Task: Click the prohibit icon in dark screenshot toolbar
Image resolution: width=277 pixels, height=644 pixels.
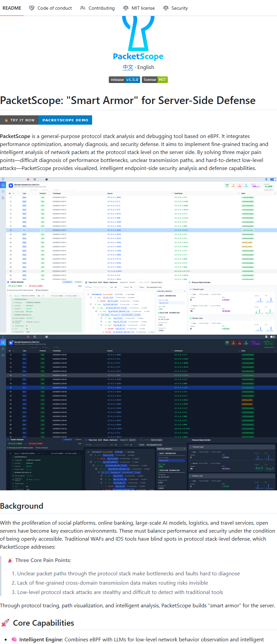Action: 35,337
